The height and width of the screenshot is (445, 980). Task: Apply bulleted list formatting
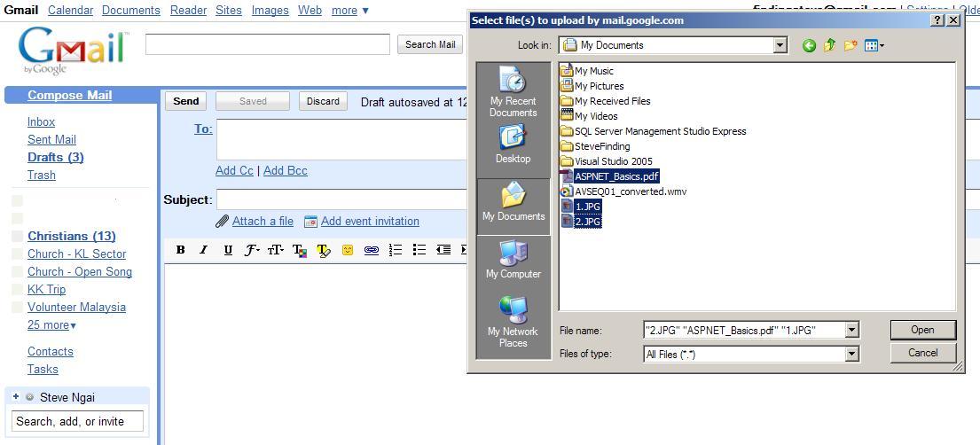click(x=419, y=250)
